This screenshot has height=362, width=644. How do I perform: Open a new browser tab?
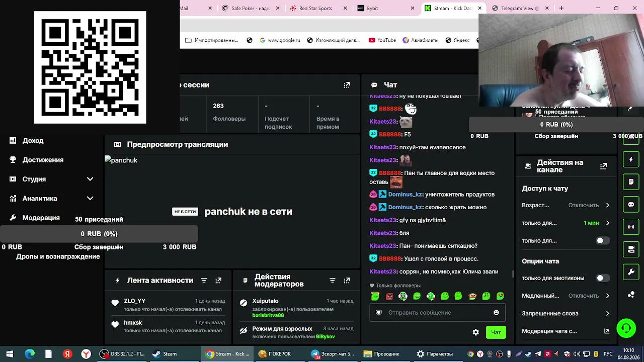[561, 8]
